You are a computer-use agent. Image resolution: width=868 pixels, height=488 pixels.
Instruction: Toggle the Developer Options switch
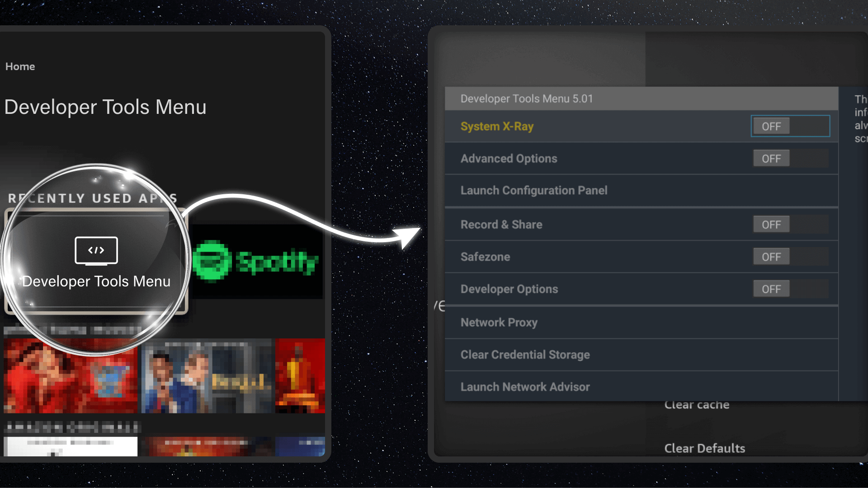pos(790,289)
